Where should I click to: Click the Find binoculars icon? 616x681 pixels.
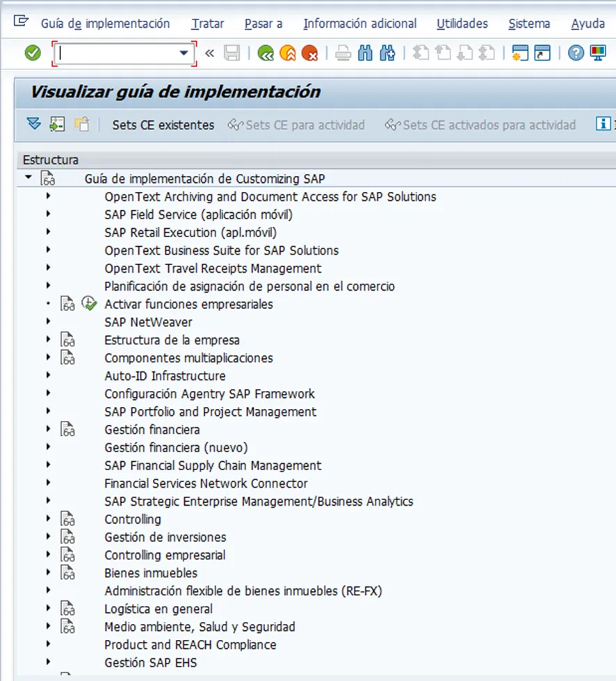(365, 53)
